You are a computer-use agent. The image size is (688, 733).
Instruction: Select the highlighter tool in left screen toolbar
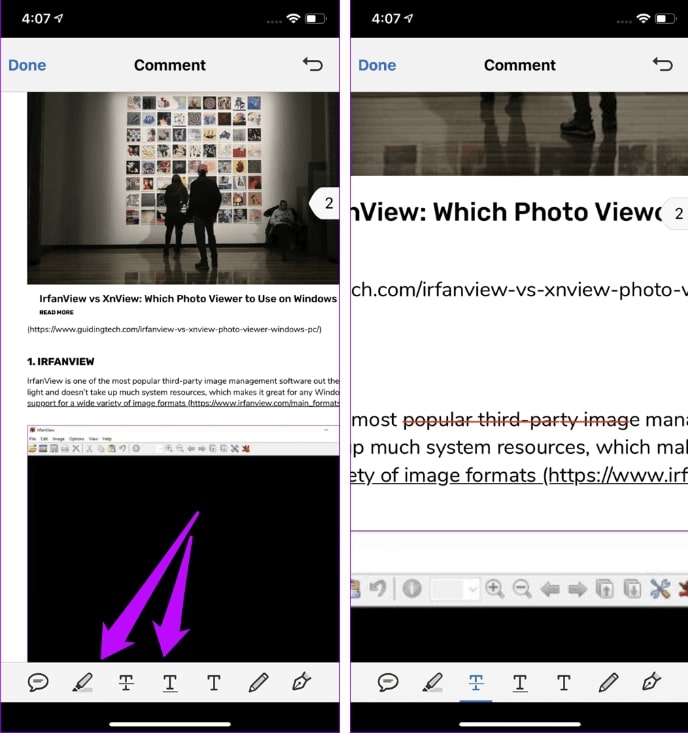[83, 683]
